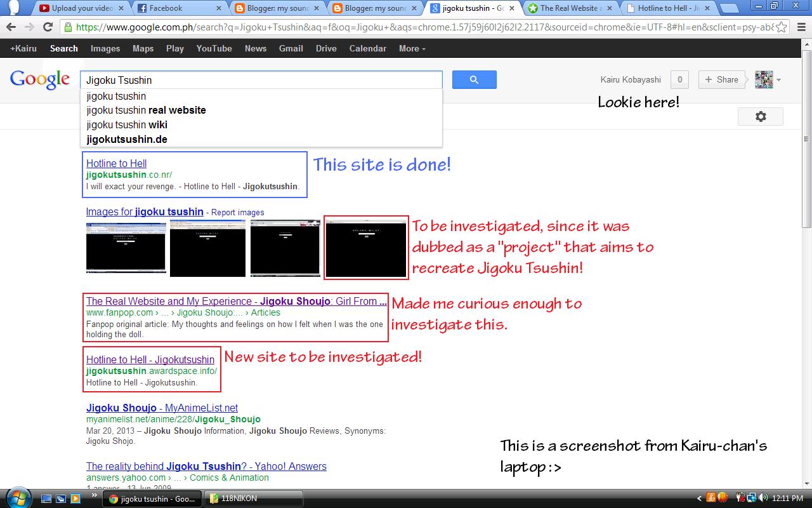Viewport: 812px width, 508px height.
Task: Open the Hotline to Hell co.nr result
Action: click(x=117, y=164)
